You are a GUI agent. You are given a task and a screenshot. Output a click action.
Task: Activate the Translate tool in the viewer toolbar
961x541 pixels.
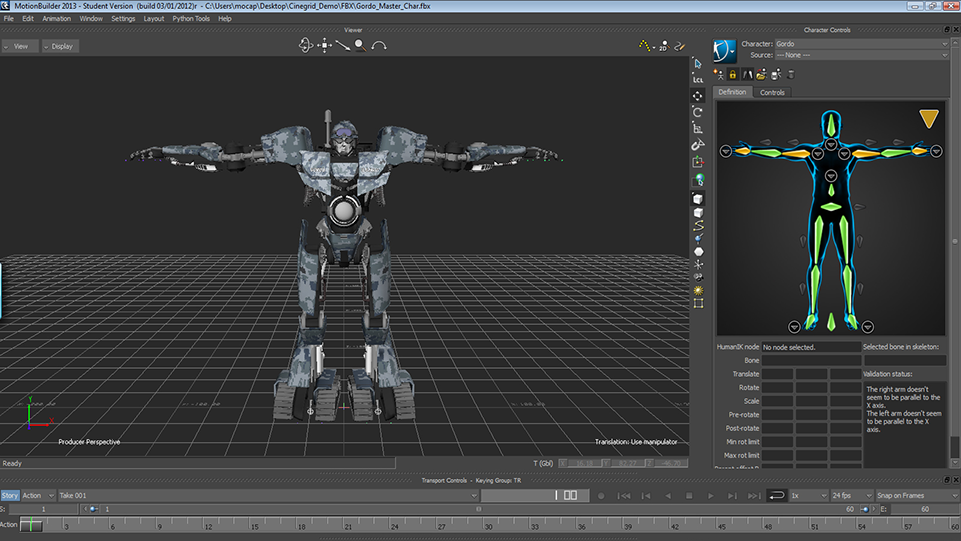click(698, 96)
